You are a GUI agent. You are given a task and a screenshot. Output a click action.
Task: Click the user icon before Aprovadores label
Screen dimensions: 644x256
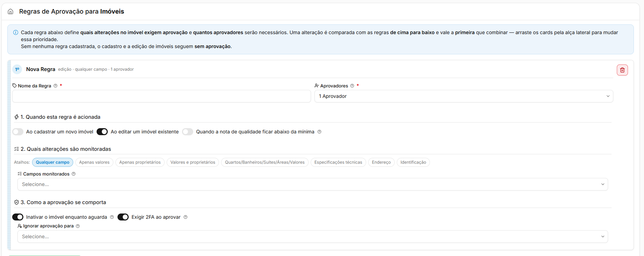click(x=317, y=86)
